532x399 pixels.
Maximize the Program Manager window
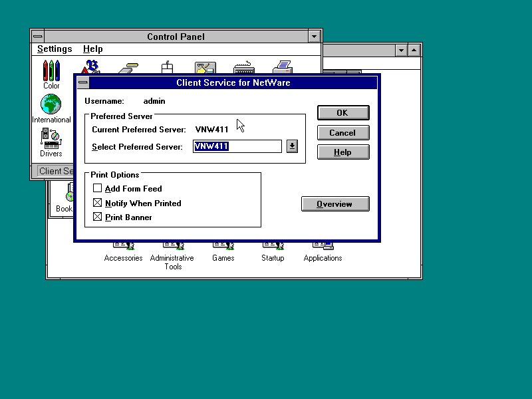tap(414, 51)
